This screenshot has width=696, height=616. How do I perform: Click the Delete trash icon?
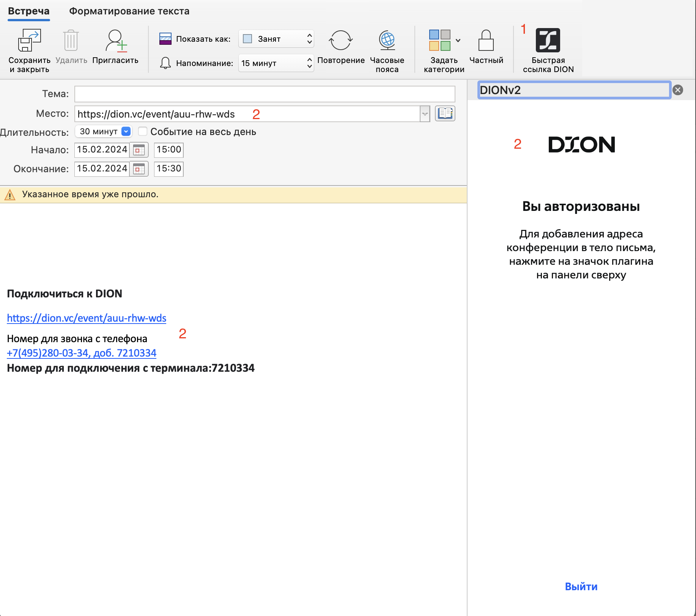71,40
